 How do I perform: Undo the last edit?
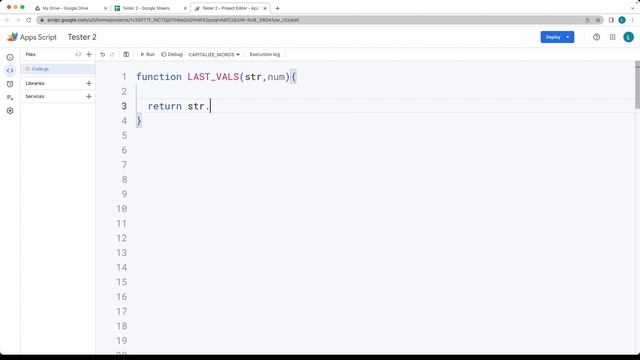(102, 54)
